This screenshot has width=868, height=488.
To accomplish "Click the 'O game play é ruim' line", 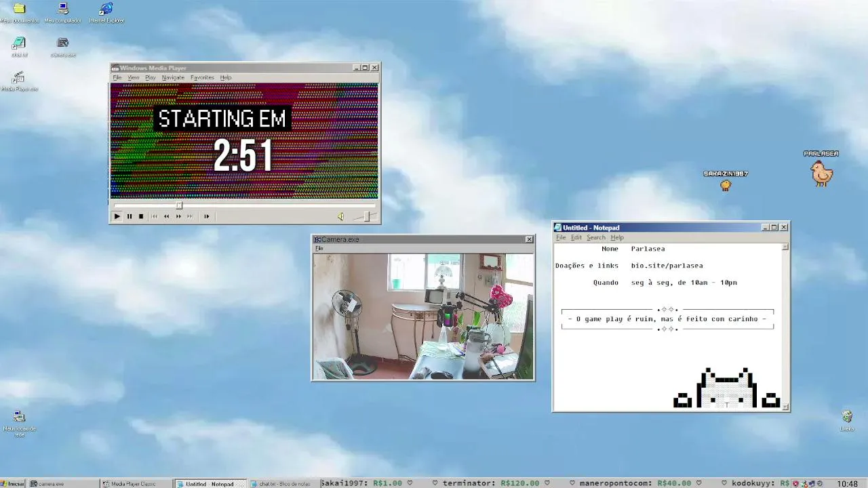I will [x=667, y=319].
